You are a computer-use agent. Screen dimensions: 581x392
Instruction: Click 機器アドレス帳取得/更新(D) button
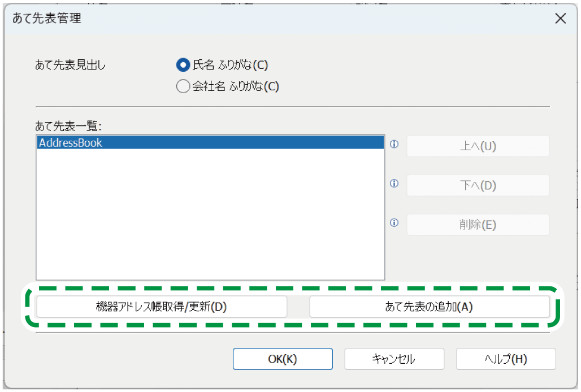(162, 307)
